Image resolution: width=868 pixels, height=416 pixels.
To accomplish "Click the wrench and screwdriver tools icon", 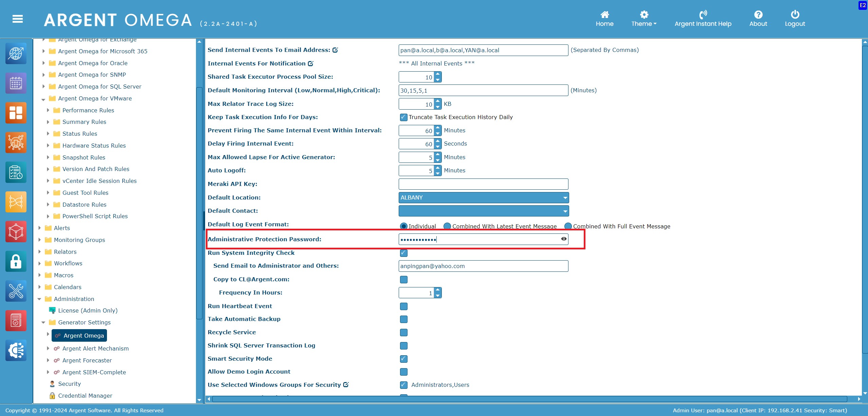I will pyautogui.click(x=16, y=291).
